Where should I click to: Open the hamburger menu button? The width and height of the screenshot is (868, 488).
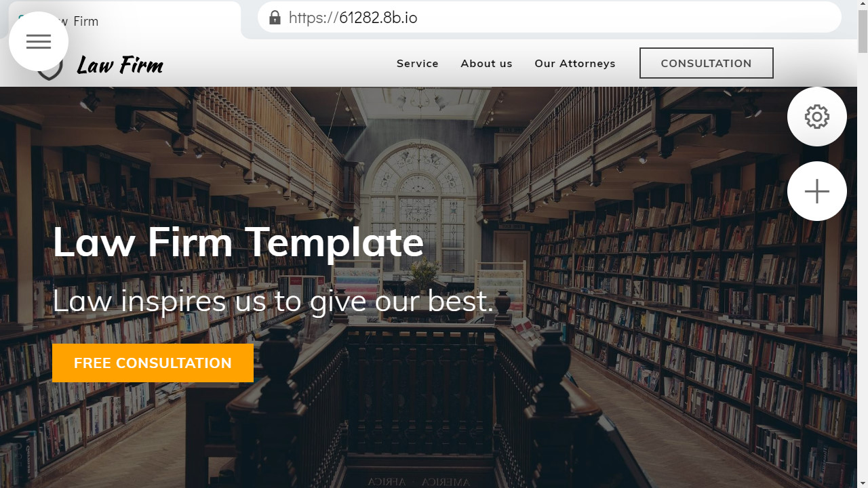coord(39,41)
